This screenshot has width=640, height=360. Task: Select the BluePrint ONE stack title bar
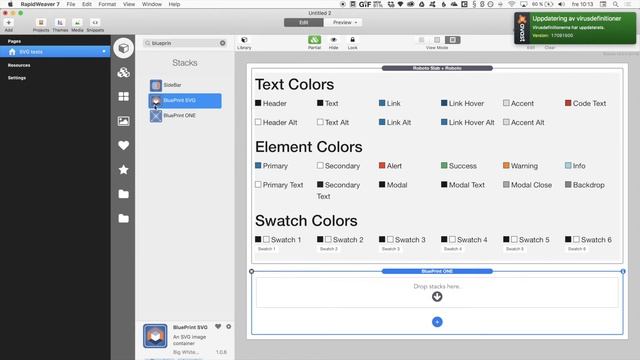point(437,271)
